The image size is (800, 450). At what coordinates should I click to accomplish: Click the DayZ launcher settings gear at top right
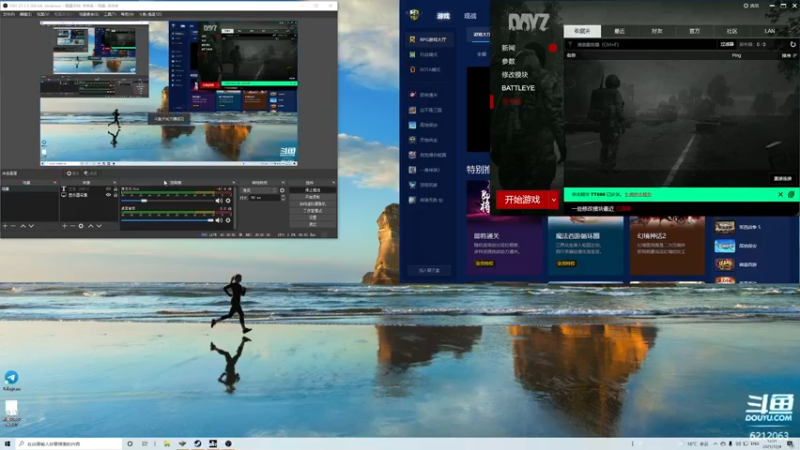tap(746, 6)
